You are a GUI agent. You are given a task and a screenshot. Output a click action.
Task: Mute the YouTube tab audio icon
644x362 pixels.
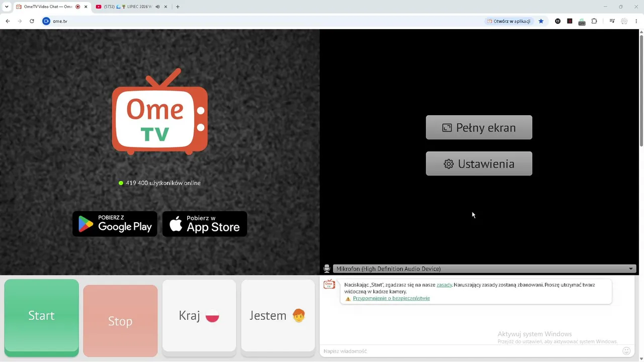click(x=158, y=7)
